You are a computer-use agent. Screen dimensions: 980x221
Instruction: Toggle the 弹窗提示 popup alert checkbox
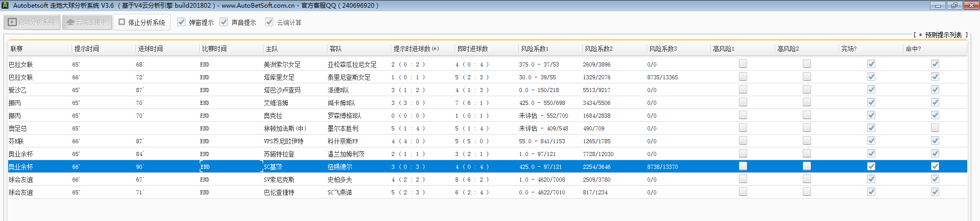tap(181, 22)
